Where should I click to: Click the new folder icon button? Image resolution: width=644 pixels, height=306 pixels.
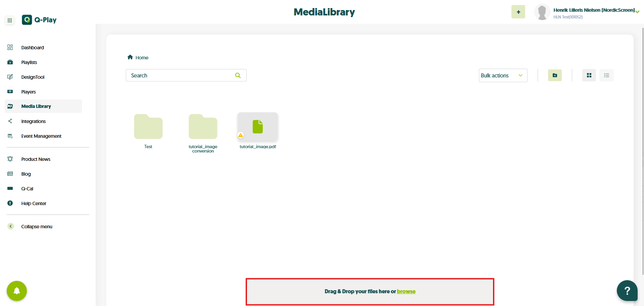pos(554,75)
